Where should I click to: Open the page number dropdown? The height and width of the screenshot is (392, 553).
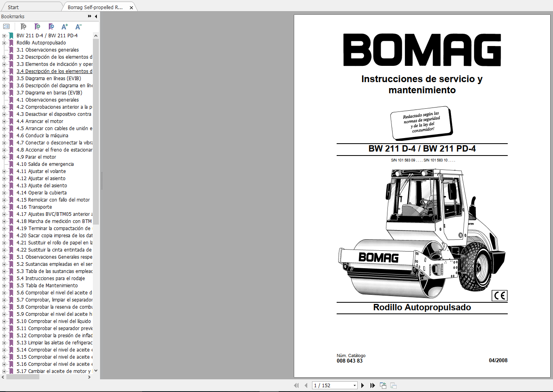(x=355, y=385)
